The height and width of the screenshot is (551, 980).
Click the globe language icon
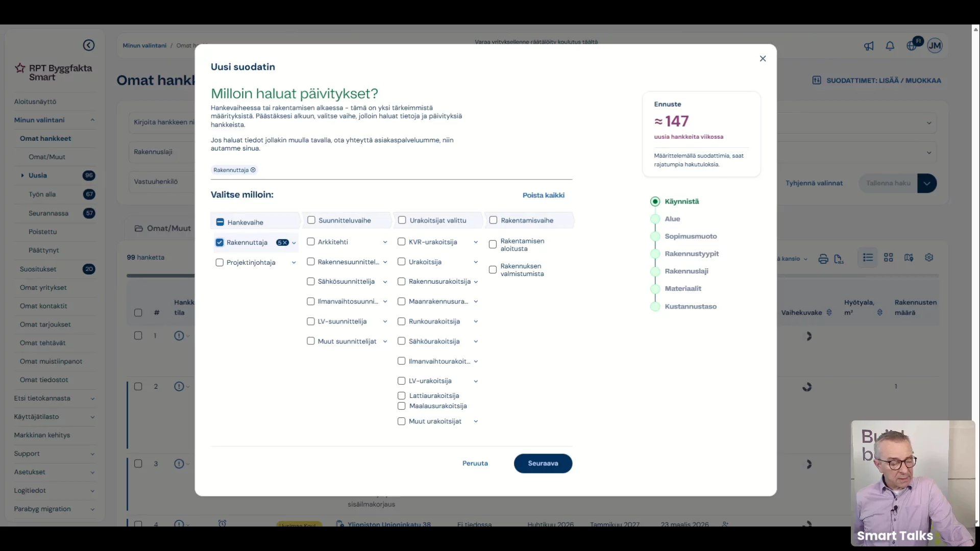click(x=912, y=46)
